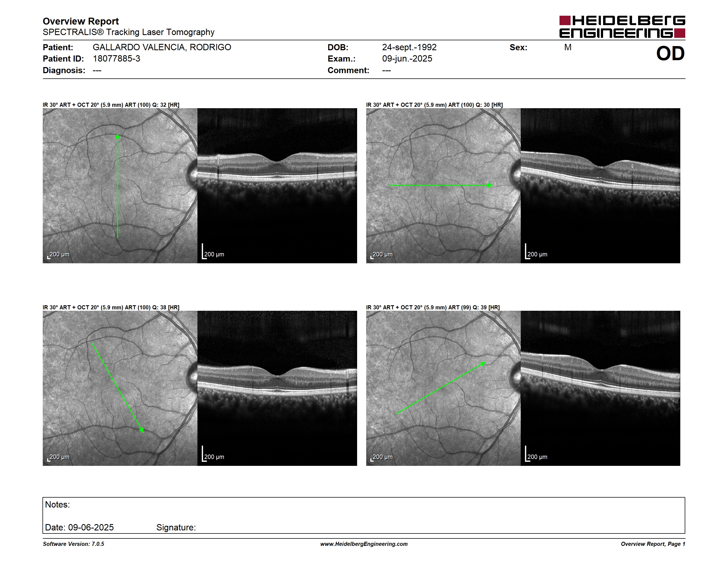Open OCT B-scan of the vertical scan
Screen dimensions: 728x563
[x=277, y=186]
